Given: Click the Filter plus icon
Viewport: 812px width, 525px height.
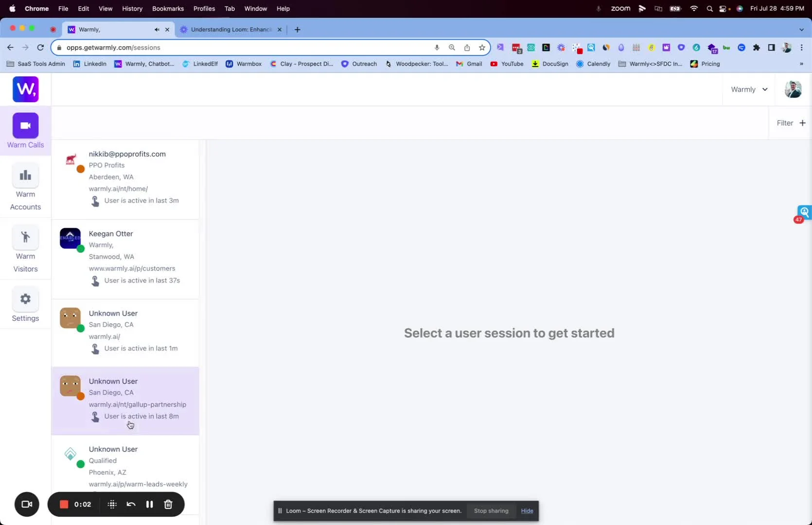Looking at the screenshot, I should 802,123.
